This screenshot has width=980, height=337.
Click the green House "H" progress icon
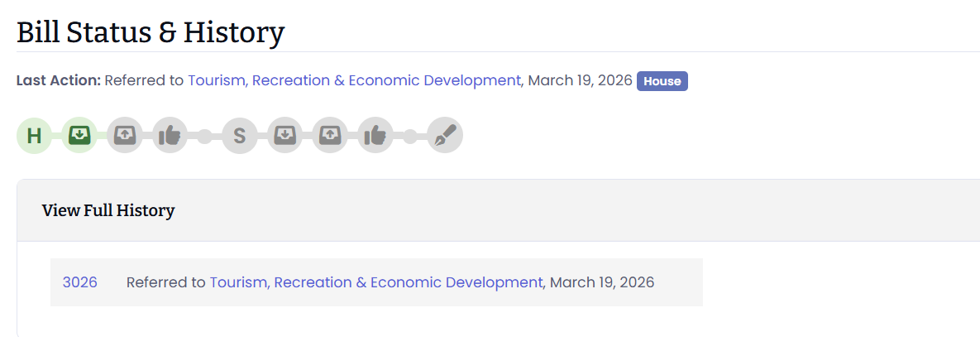pos(34,135)
